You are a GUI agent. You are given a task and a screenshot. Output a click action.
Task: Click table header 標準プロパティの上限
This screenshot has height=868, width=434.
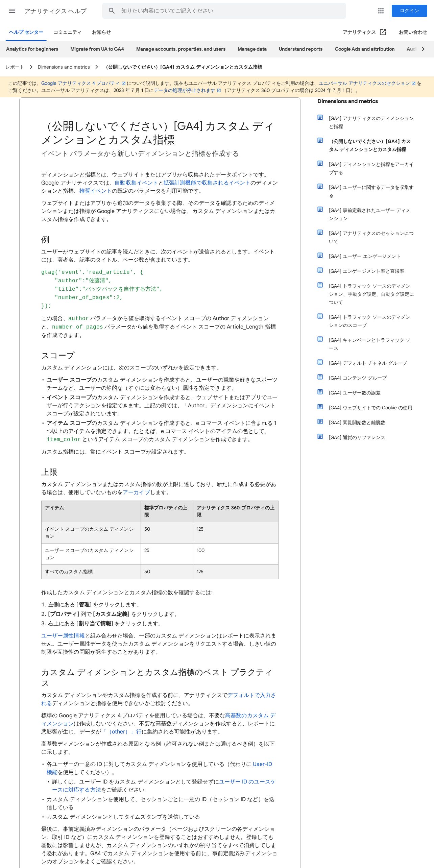point(167,511)
